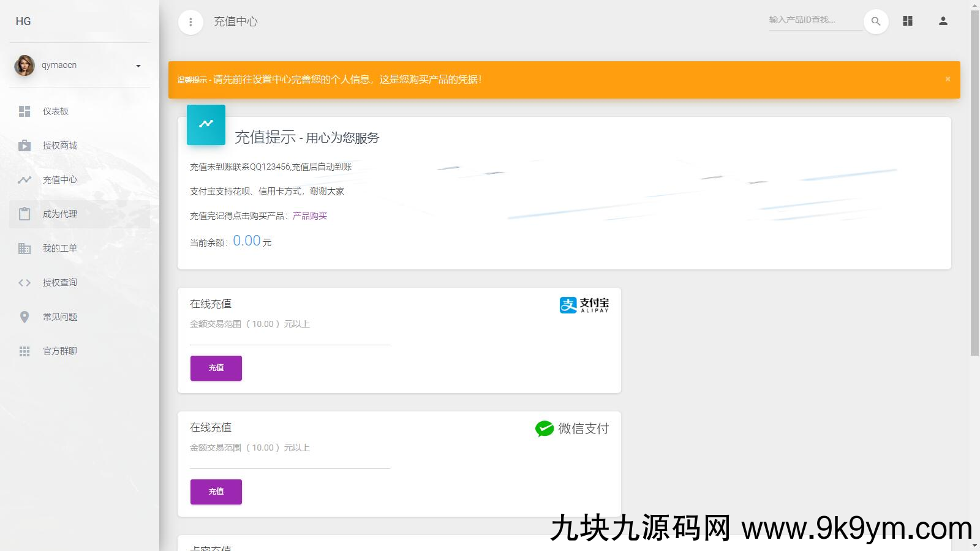
Task: Click the 产品购买 link
Action: pos(310,216)
